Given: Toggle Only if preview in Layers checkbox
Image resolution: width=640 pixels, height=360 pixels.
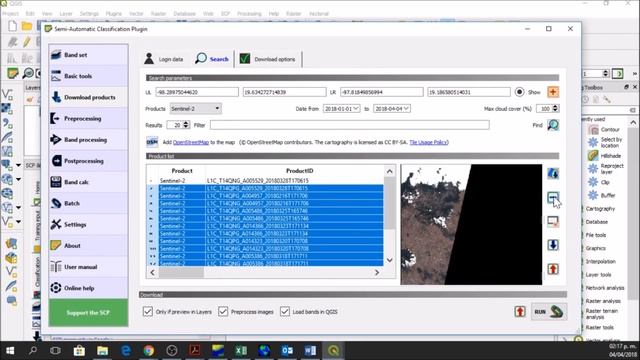Looking at the screenshot, I should click(x=148, y=311).
